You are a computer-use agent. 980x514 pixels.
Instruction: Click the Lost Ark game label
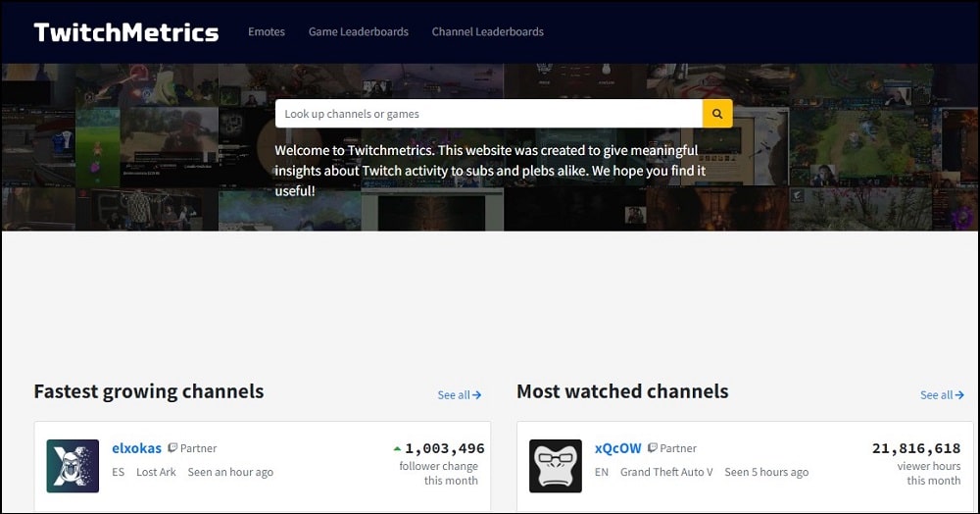[156, 472]
